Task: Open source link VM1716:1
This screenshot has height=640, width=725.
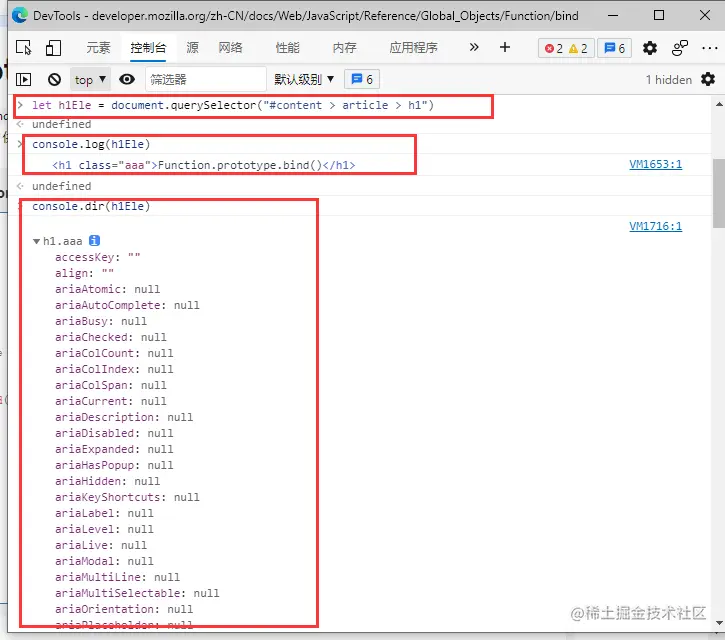Action: click(x=655, y=226)
